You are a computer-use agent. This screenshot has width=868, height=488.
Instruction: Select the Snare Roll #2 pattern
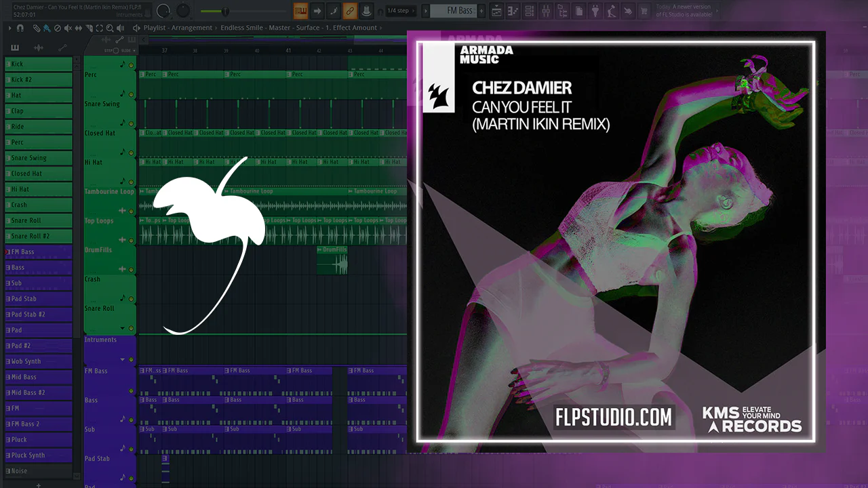point(39,236)
